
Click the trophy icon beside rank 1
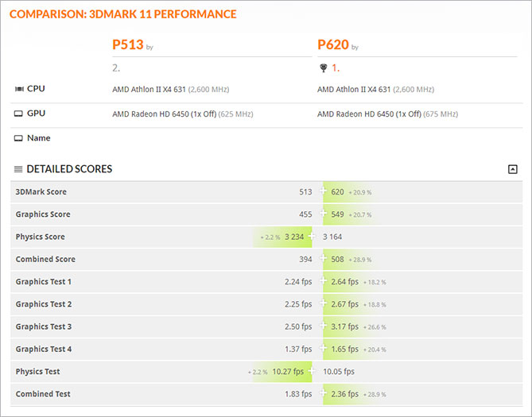[x=324, y=68]
